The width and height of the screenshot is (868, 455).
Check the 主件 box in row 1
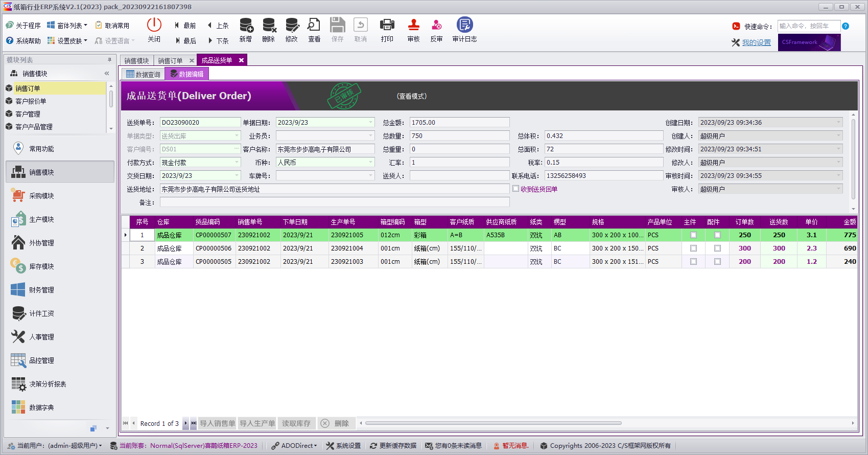[693, 235]
